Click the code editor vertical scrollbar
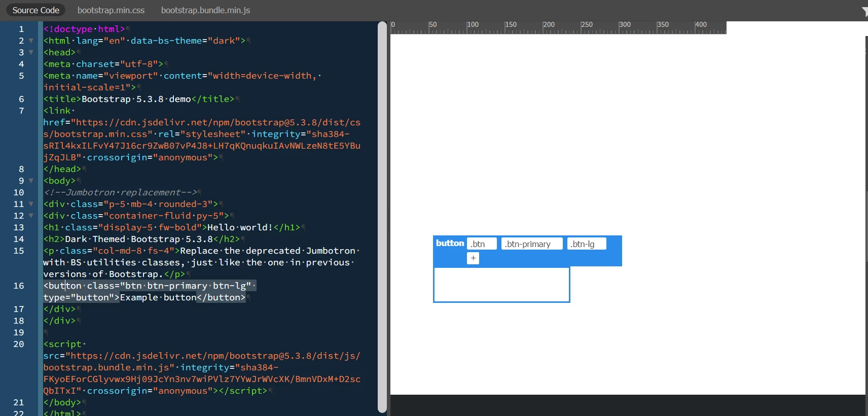Viewport: 868px width, 416px height. click(x=382, y=217)
